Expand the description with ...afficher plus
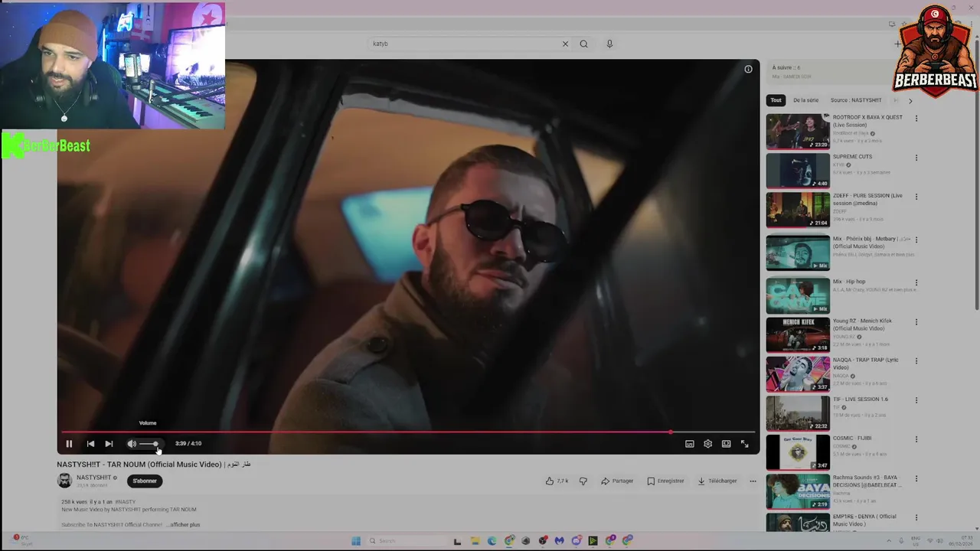 click(x=183, y=525)
